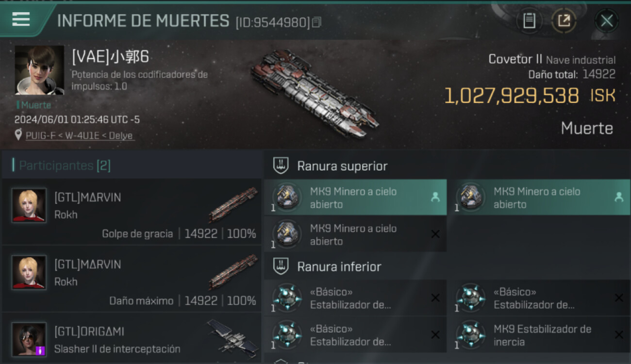The image size is (631, 364).
Task: Toggle the X mark on third MK9 Minero
Action: pyautogui.click(x=435, y=234)
